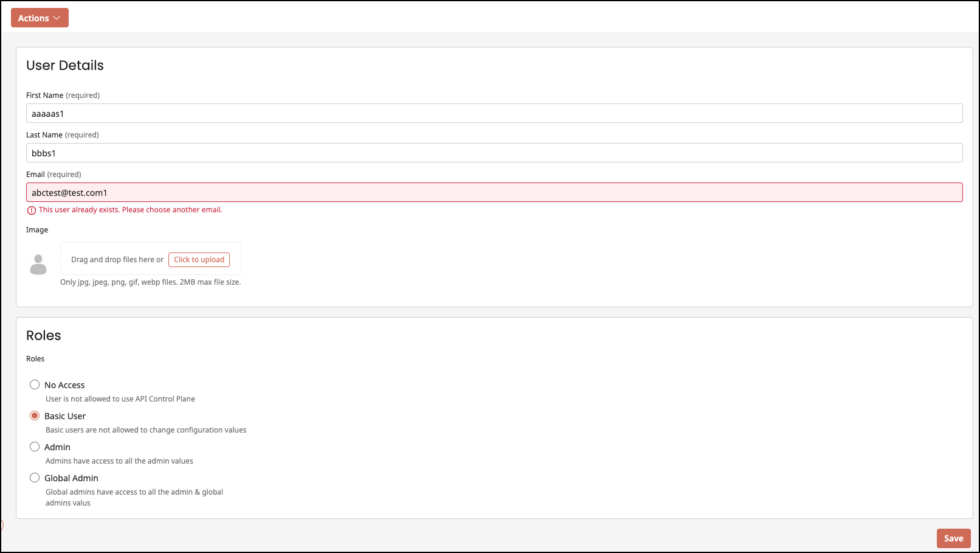
Task: Focus the First Name input field
Action: (494, 114)
